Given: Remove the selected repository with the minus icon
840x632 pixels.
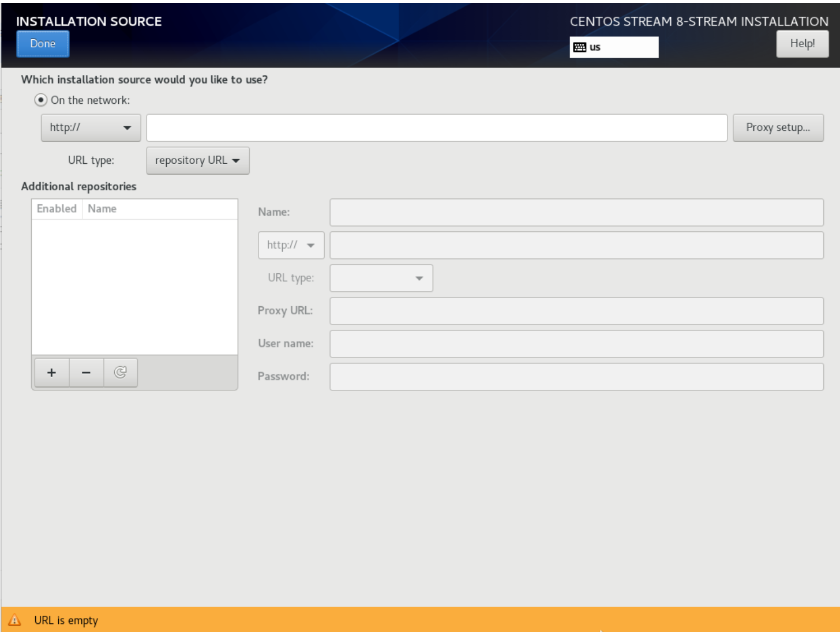Looking at the screenshot, I should [x=86, y=373].
